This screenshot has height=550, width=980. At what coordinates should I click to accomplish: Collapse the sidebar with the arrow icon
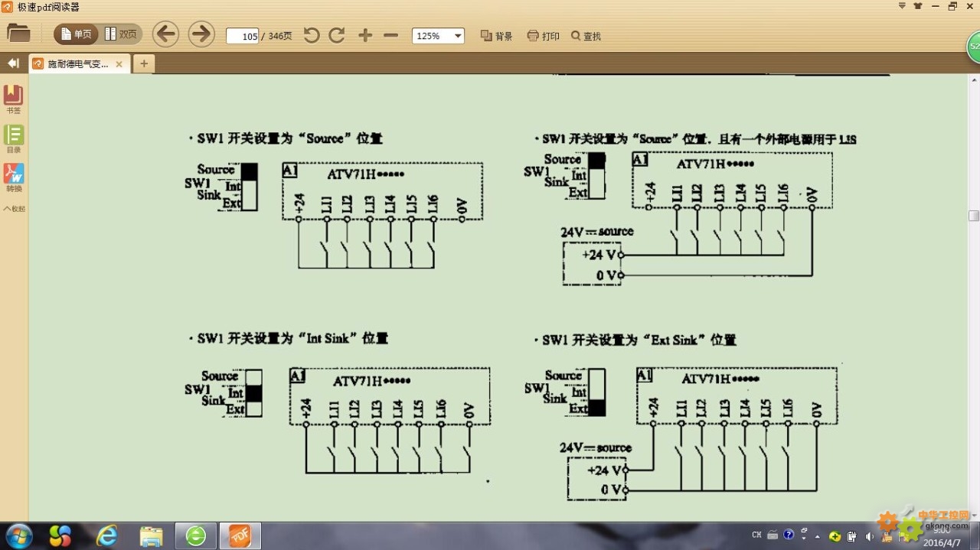[13, 63]
